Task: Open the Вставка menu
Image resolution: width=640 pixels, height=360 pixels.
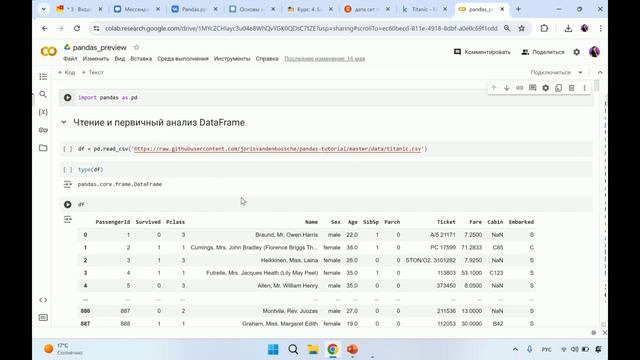Action: tap(141, 59)
